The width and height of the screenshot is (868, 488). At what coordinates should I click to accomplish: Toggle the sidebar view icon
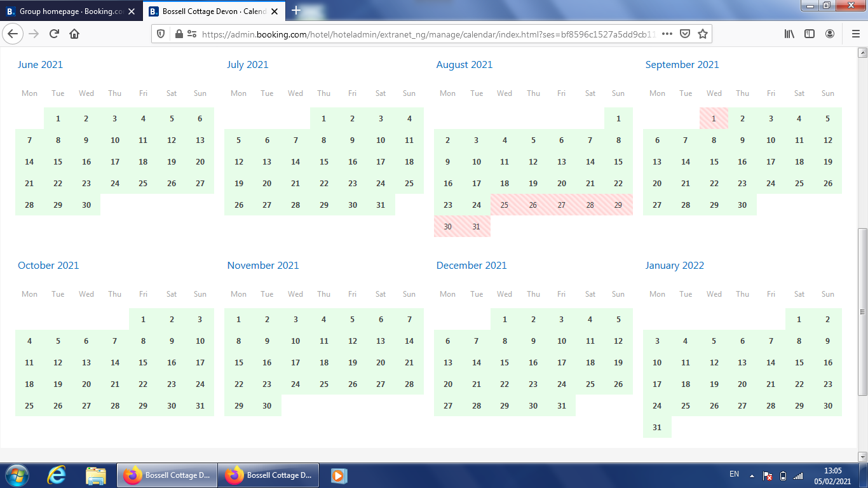(810, 34)
